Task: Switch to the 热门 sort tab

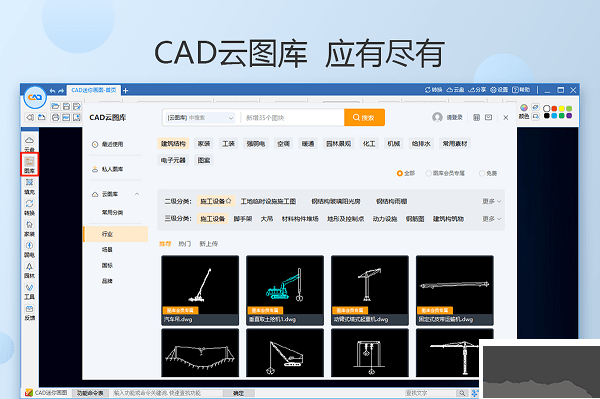Action: 184,244
